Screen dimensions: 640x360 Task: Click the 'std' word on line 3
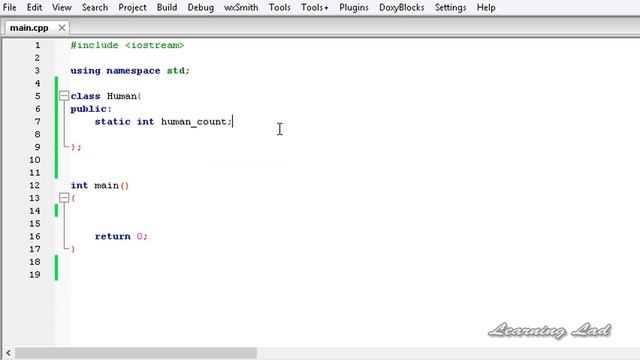176,71
